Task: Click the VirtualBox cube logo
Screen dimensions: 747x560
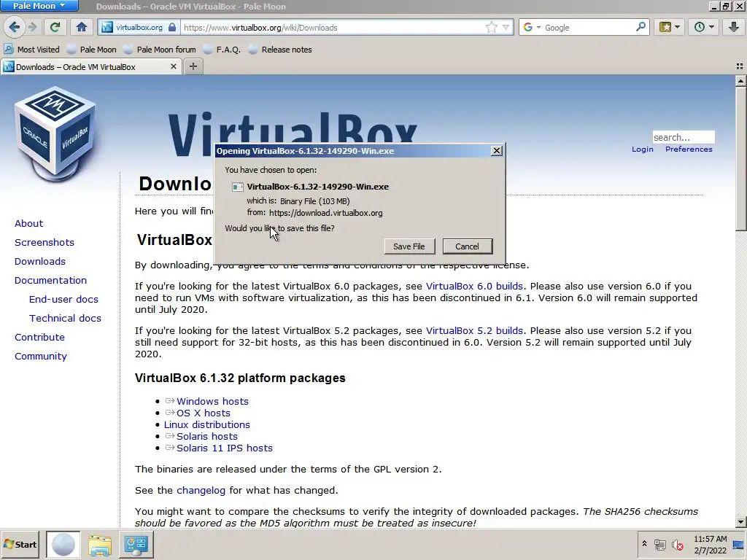Action: pos(55,134)
